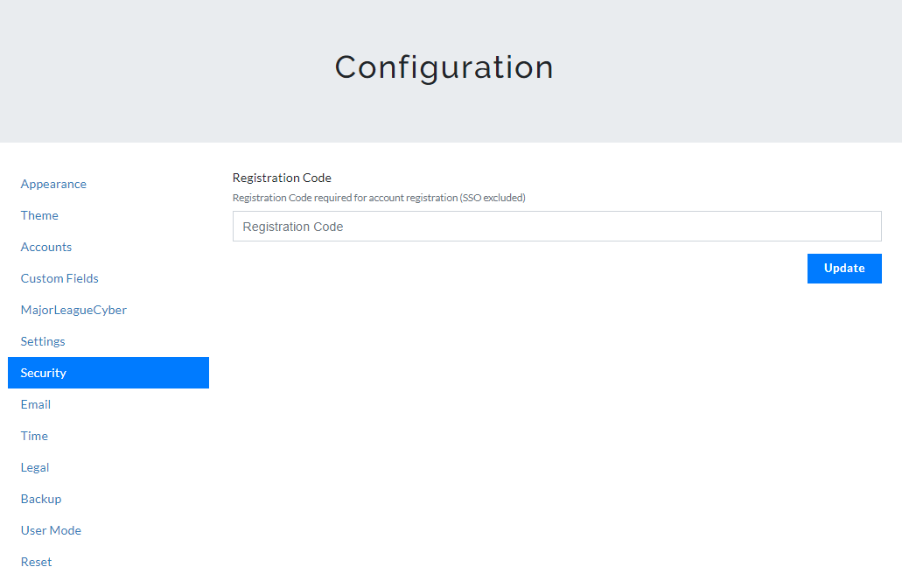Open the Custom Fields section
The width and height of the screenshot is (902, 588).
pos(59,278)
